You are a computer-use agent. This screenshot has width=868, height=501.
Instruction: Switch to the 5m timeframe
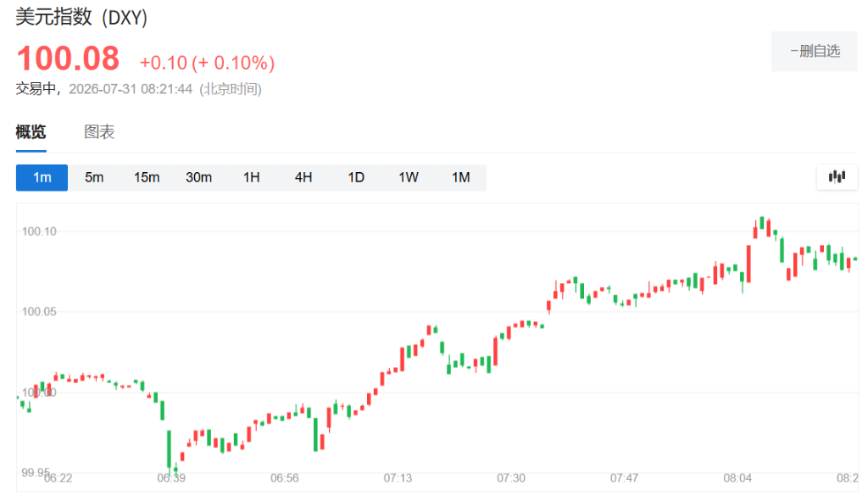pos(94,178)
